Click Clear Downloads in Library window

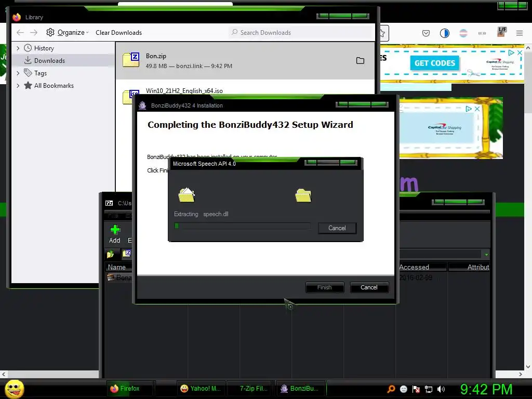pos(119,33)
